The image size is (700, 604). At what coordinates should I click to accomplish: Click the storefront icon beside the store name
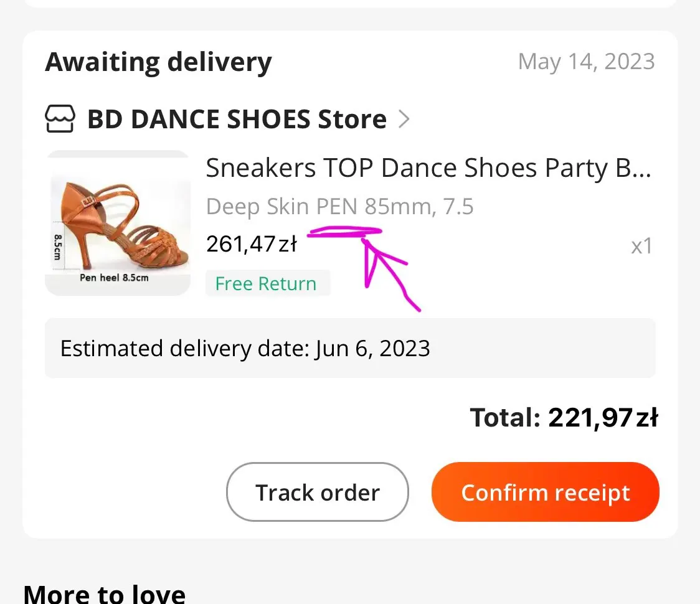point(60,118)
